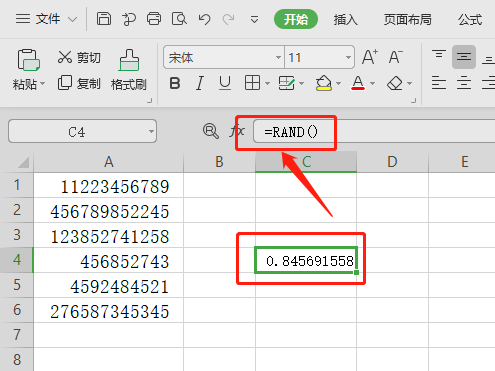Click the Cut scissors icon
Image resolution: width=495 pixels, height=371 pixels.
point(65,57)
